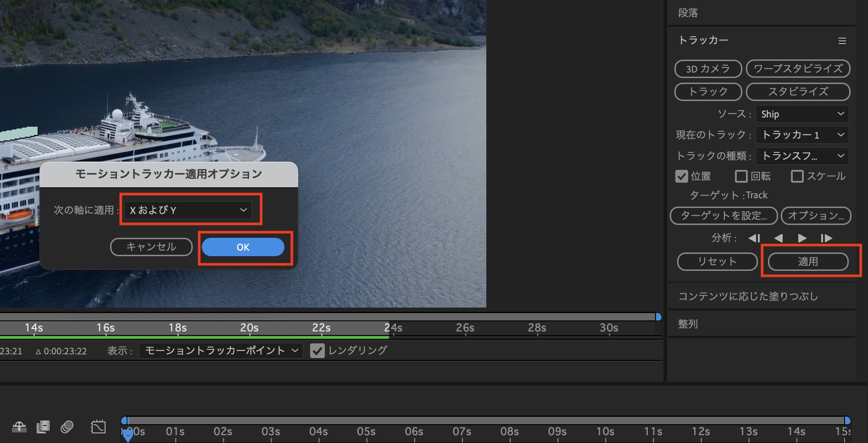The width and height of the screenshot is (868, 443).
Task: Analyze one frame backward in Tracker
Action: [754, 238]
